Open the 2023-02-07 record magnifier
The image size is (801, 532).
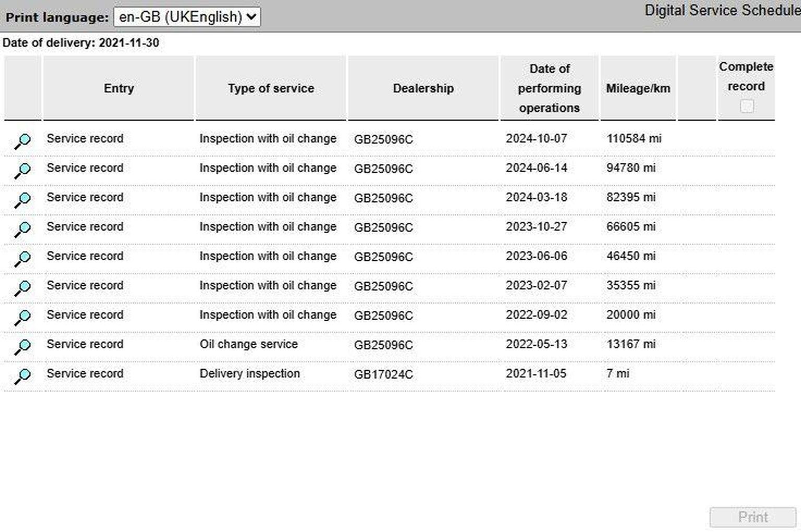22,288
